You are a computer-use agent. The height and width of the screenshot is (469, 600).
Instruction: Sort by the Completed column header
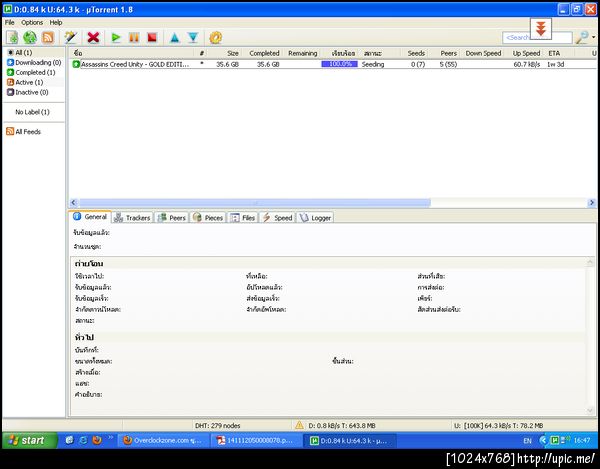pyautogui.click(x=263, y=53)
